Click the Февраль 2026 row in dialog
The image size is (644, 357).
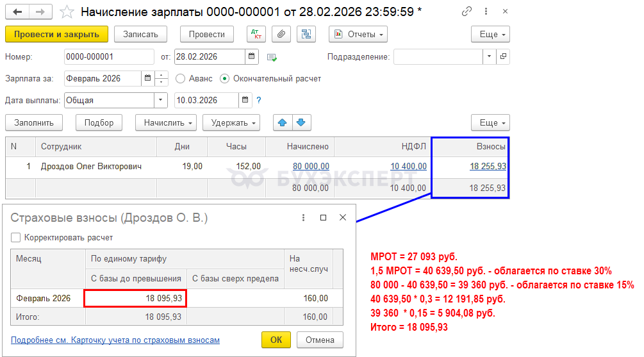pos(177,298)
